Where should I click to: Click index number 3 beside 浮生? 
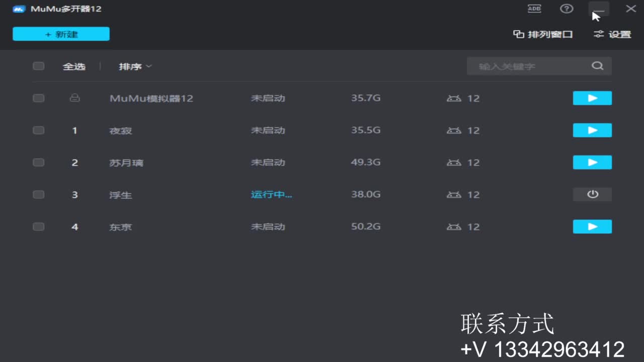75,195
